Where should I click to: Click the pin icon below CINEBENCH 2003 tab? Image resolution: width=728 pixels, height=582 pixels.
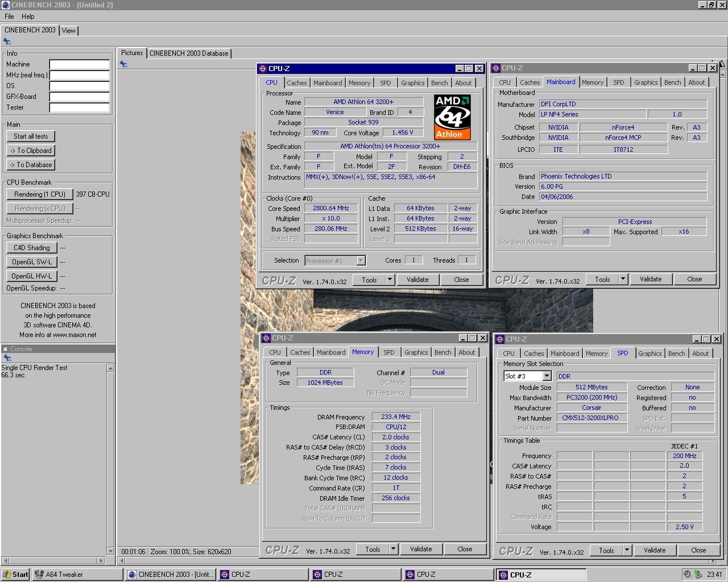(x=7, y=41)
